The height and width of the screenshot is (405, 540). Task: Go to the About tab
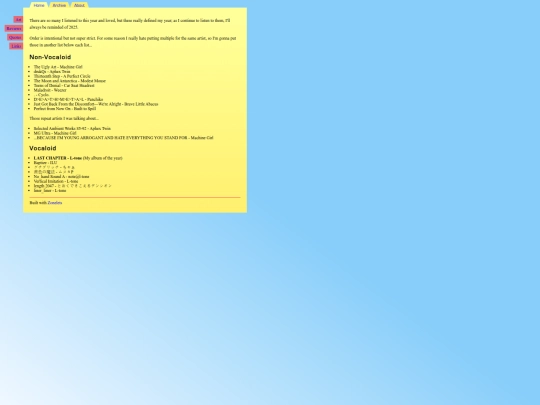tap(79, 5)
